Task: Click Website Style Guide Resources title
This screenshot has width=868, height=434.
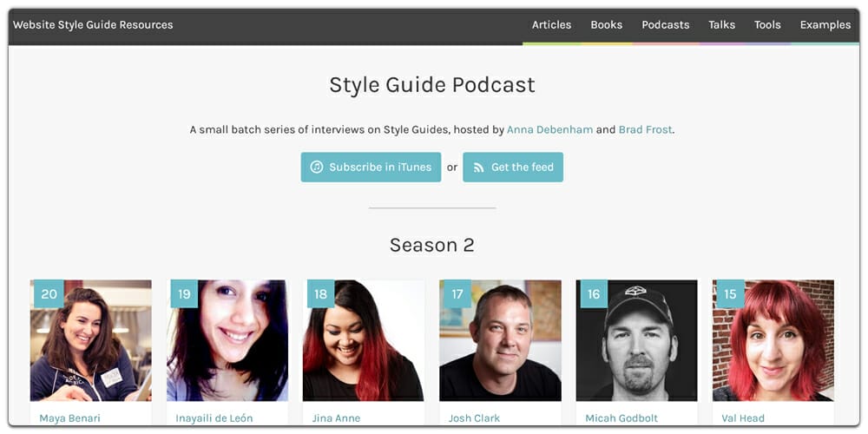Action: [93, 25]
